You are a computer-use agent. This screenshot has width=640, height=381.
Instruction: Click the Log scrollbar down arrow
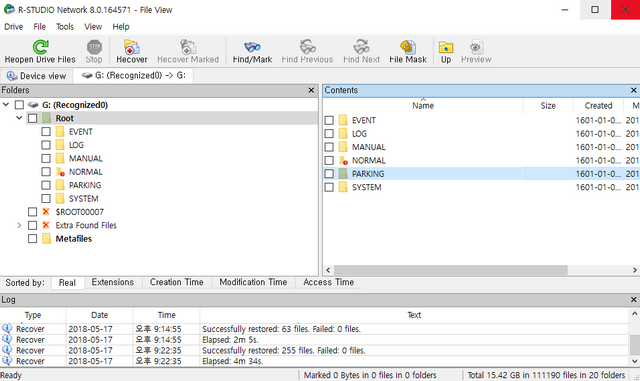tap(634, 361)
